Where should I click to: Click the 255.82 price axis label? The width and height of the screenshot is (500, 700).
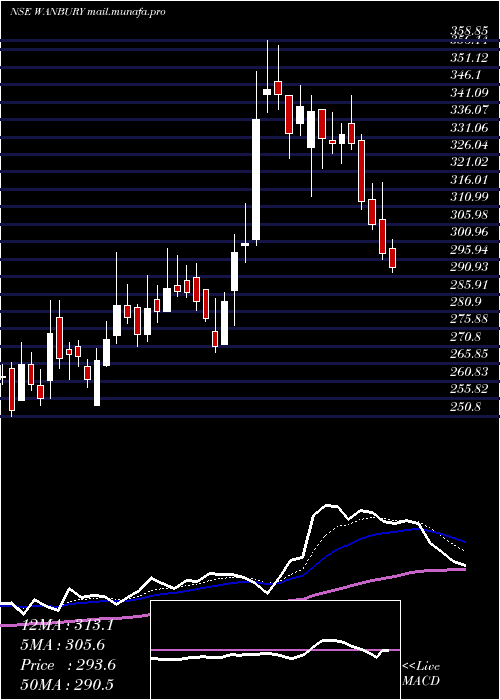click(468, 389)
